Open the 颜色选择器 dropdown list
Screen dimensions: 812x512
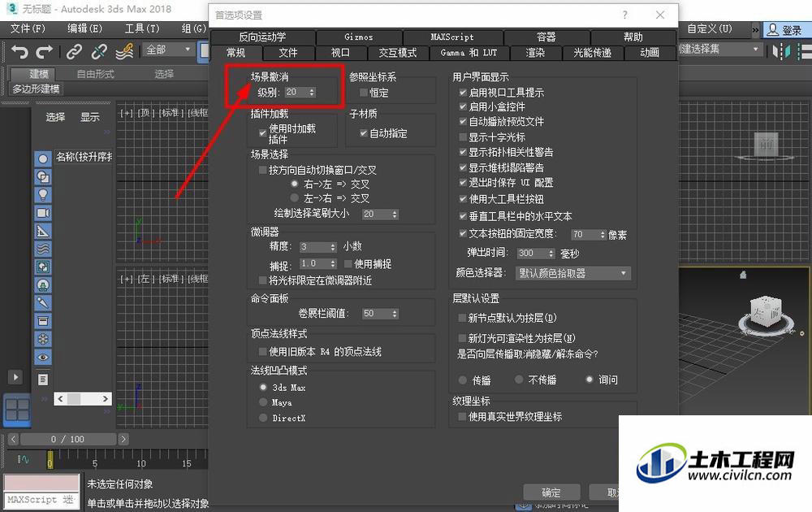coord(573,273)
